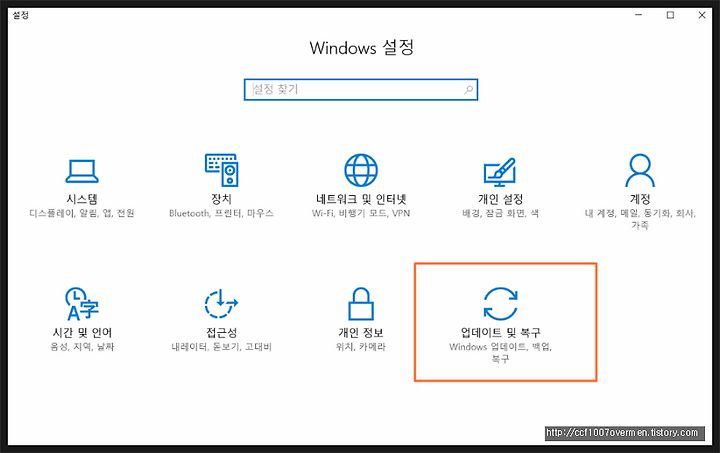Open the 접근성 dashed clock icon
This screenshot has height=453, width=720.
[221, 303]
